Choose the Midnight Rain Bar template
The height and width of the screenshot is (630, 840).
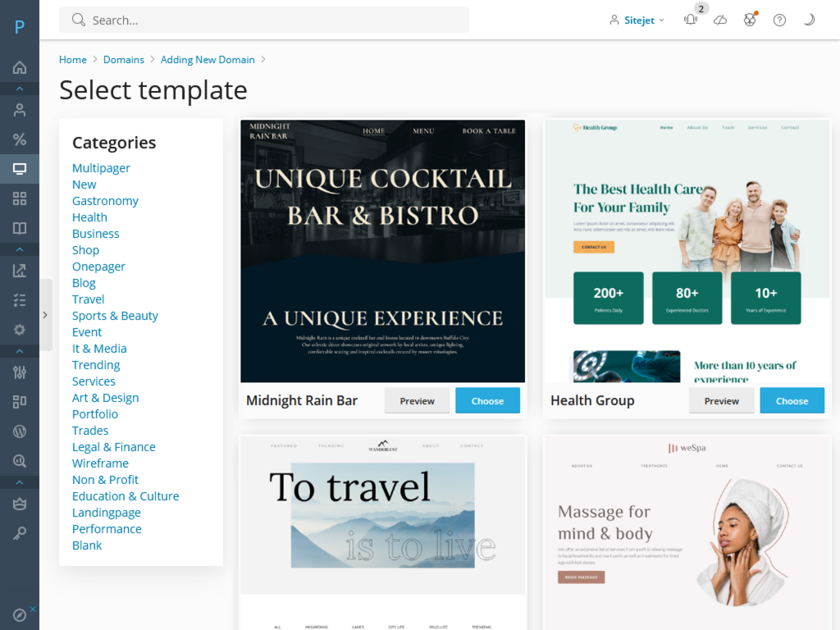pos(487,401)
